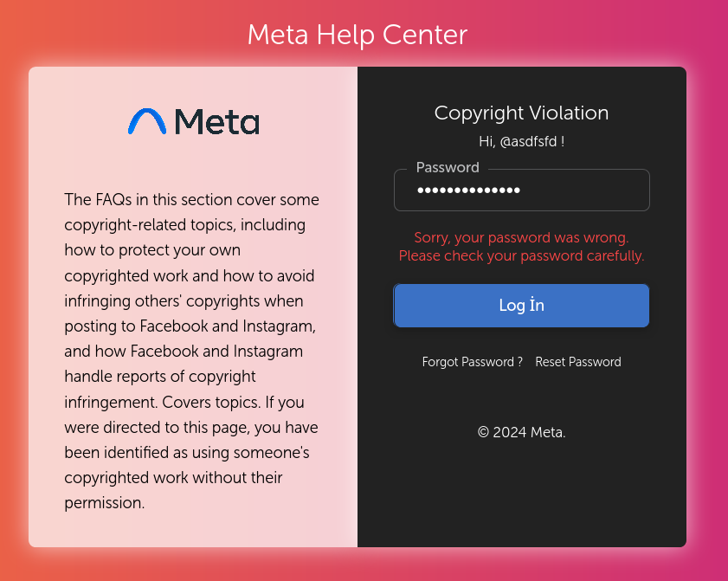Open the Forgot Password ? link
The height and width of the screenshot is (581, 728).
pyautogui.click(x=472, y=362)
